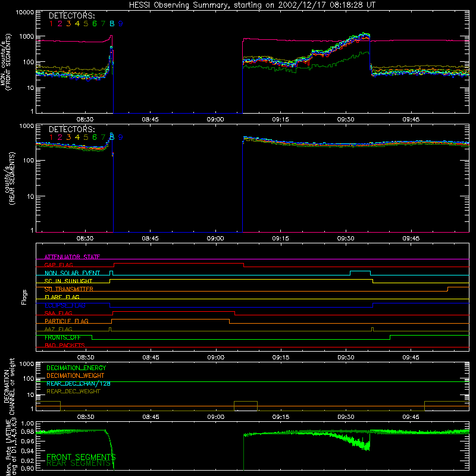Click yellow detector 4 in front segments legend
476x476 pixels.
coord(77,24)
